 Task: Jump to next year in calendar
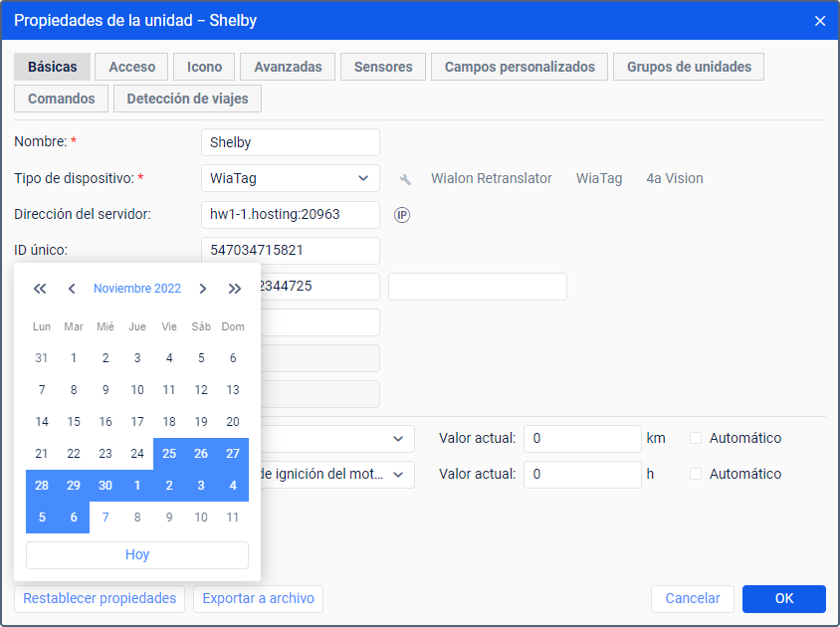[x=235, y=289]
